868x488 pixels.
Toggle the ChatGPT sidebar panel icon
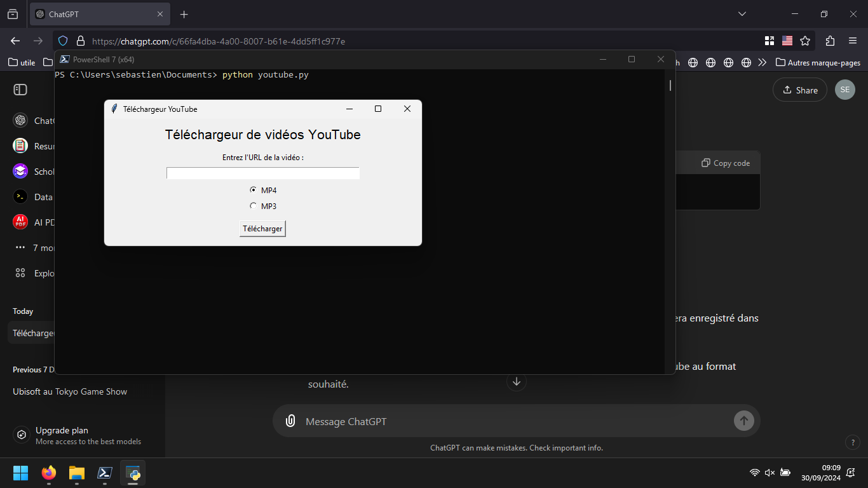pyautogui.click(x=20, y=90)
